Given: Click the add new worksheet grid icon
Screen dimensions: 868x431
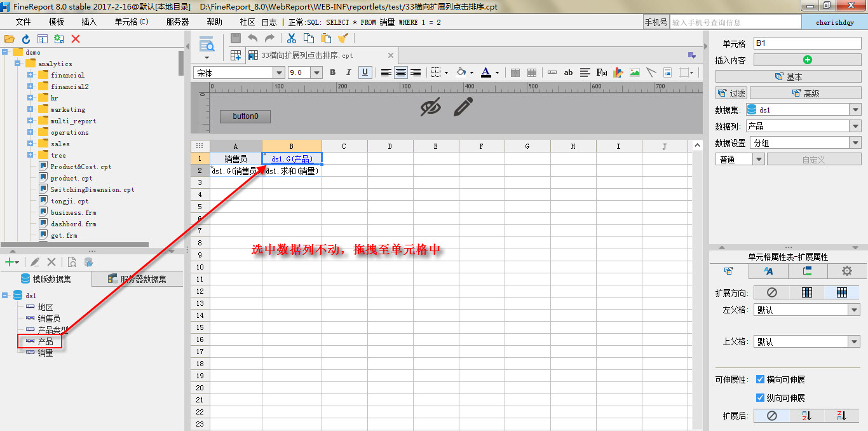Looking at the screenshot, I should [x=236, y=55].
